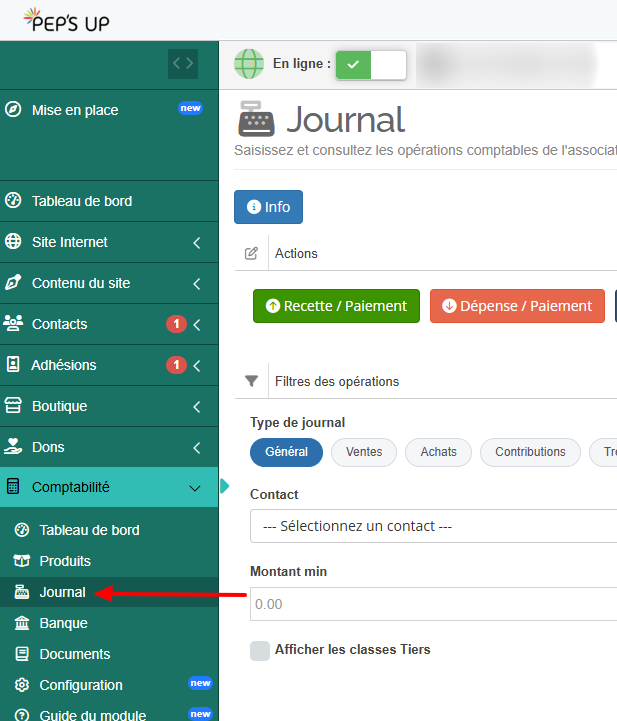617x721 pixels.
Task: Collapse the Comptabilité section
Action: [x=195, y=488]
